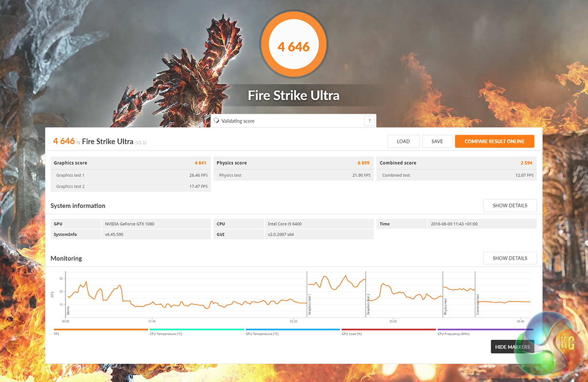The width and height of the screenshot is (588, 382).
Task: Select GPU name NVIDIA GeForce GTX 1080
Action: [x=129, y=224]
